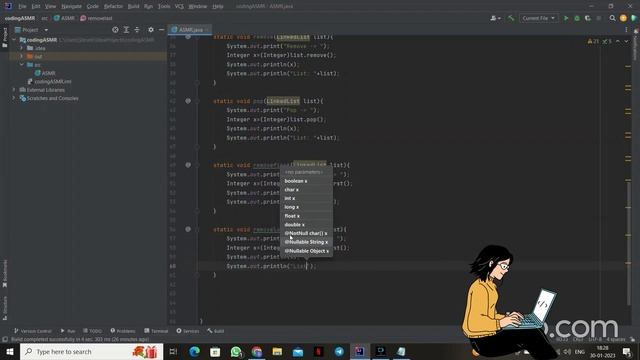Expand the .idea folder
Viewport: 640px width, 360px height.
(x=22, y=48)
